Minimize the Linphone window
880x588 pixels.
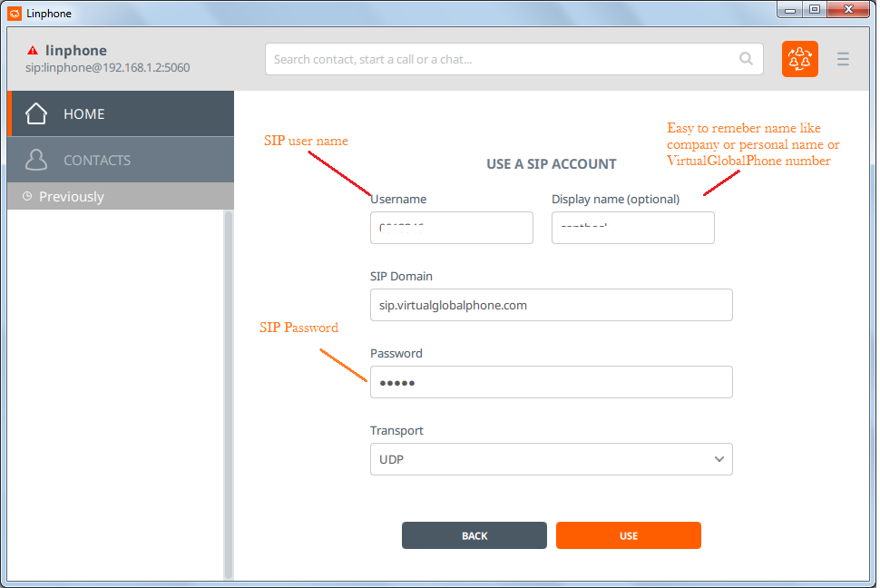click(789, 10)
